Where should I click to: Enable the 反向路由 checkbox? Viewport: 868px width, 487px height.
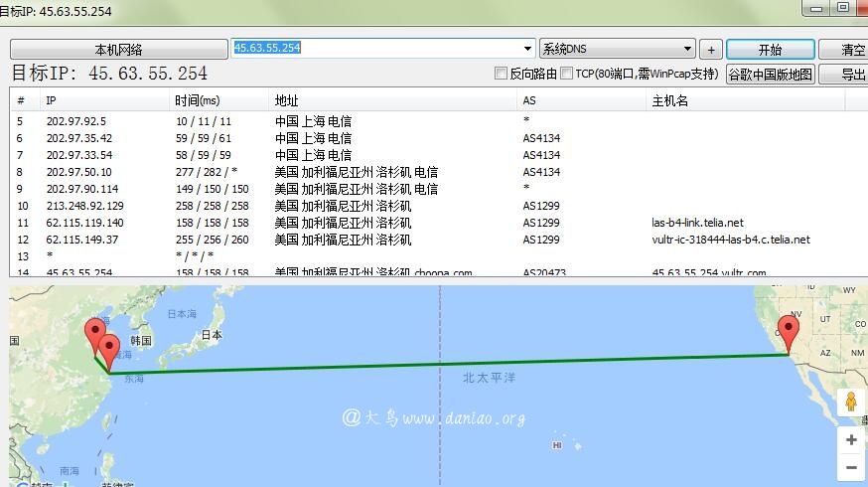501,74
